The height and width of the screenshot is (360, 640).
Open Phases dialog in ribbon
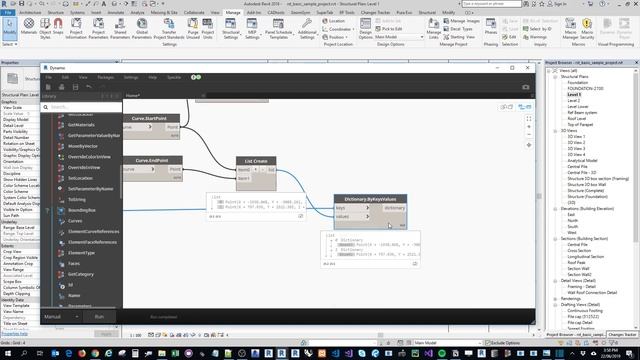[491, 27]
